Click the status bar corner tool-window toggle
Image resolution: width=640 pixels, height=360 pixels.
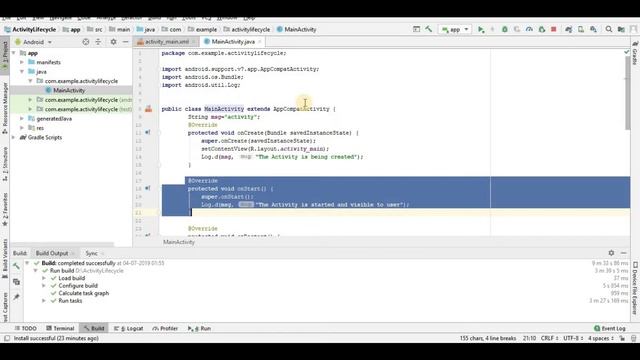pos(7,338)
